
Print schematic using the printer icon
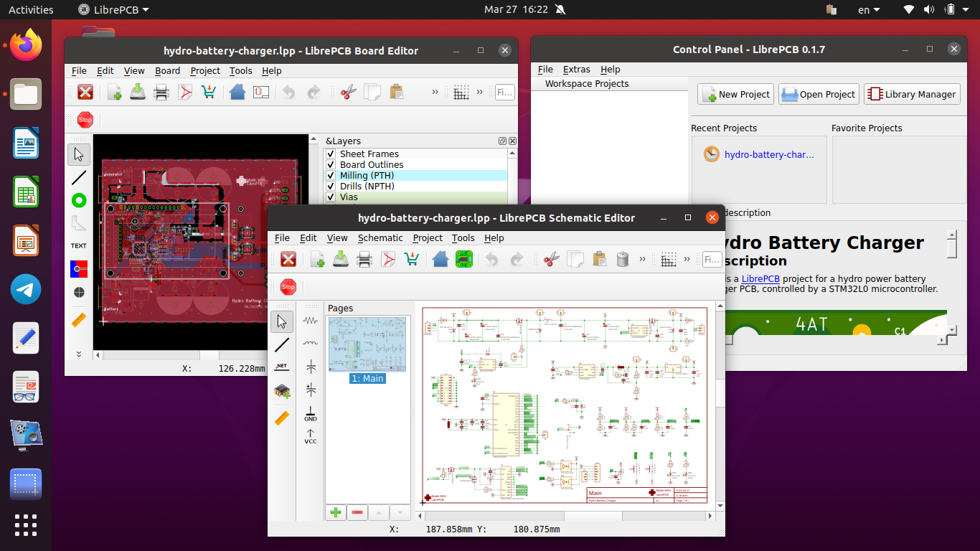tap(364, 259)
